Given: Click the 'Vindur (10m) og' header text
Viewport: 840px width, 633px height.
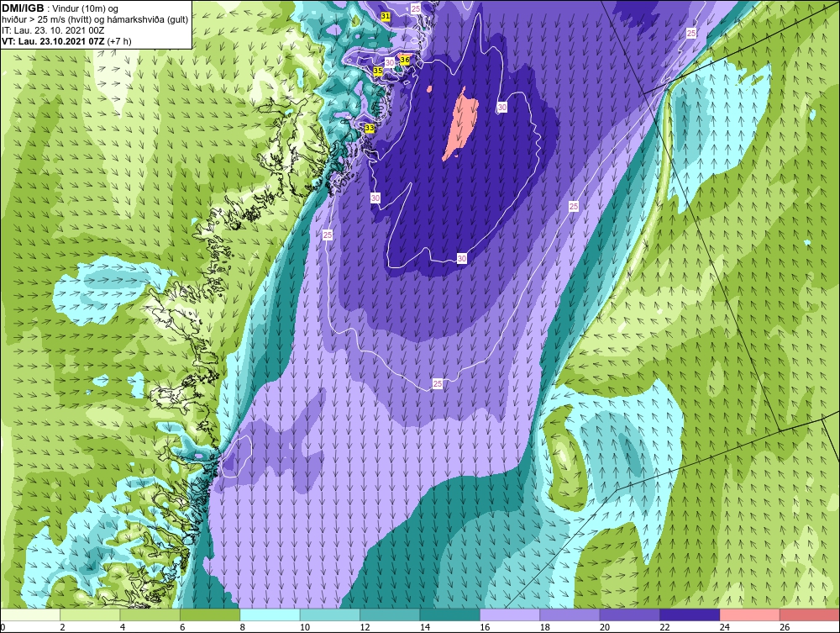Looking at the screenshot, I should click(86, 8).
